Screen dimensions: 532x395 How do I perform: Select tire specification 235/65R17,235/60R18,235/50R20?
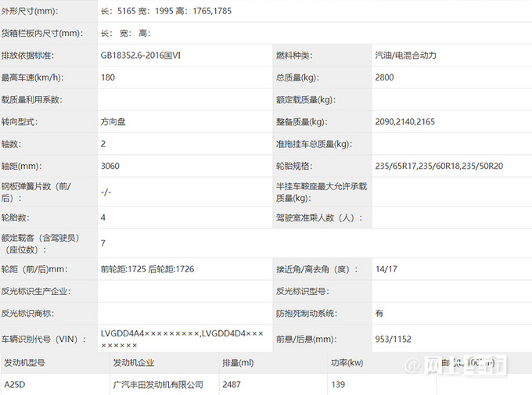coord(439,166)
